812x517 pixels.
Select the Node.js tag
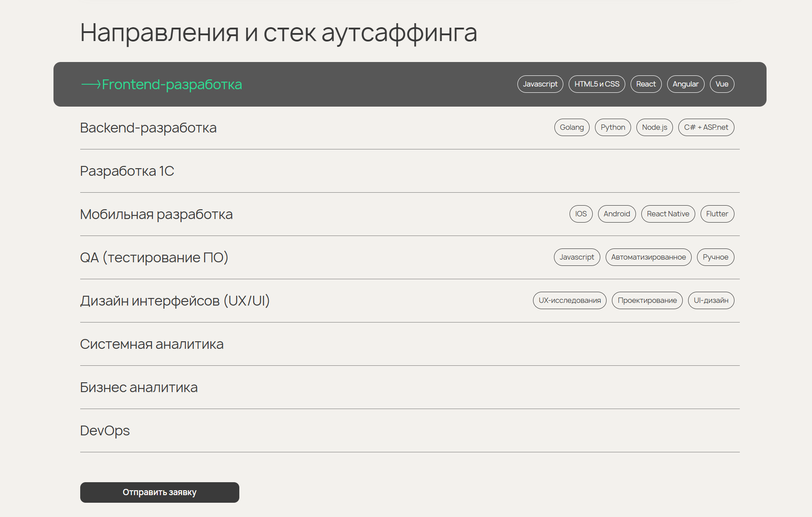tap(654, 127)
